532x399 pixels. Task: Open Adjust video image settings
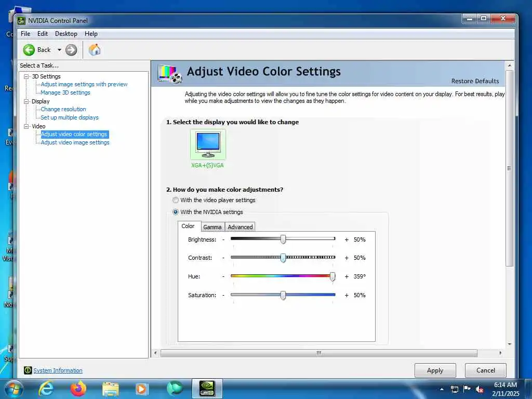pos(75,143)
